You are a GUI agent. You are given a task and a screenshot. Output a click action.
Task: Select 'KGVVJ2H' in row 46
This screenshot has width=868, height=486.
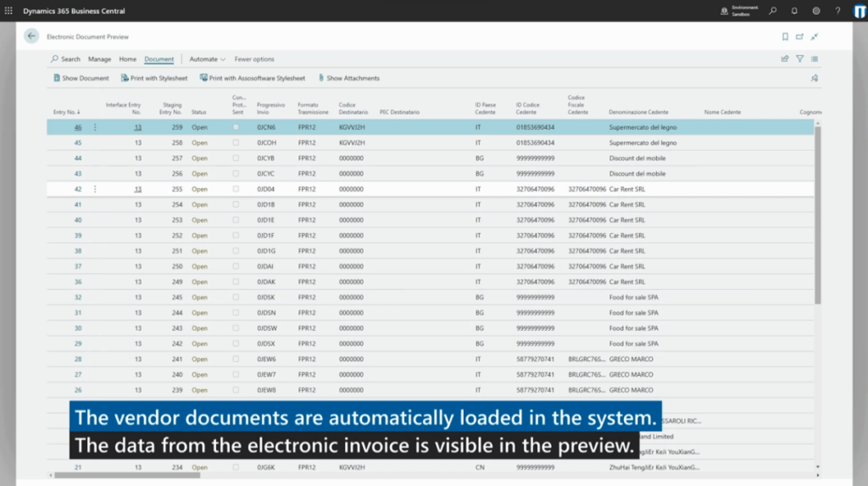352,127
